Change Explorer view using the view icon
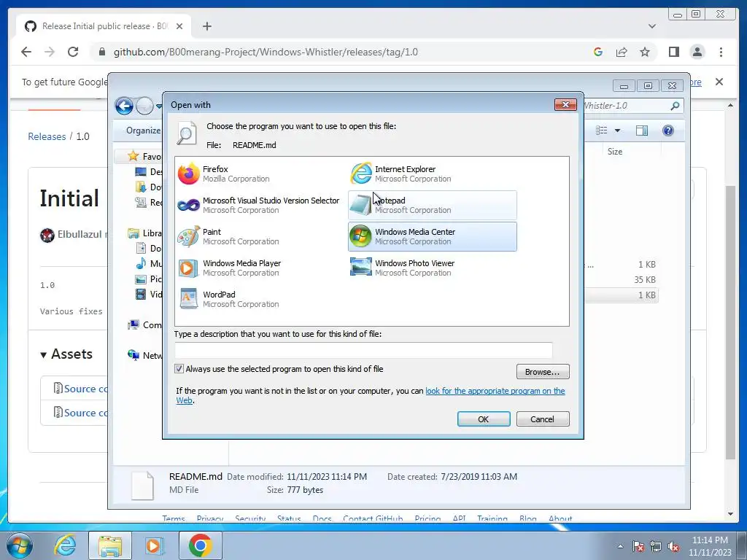Viewport: 747px width, 560px height. pyautogui.click(x=602, y=131)
